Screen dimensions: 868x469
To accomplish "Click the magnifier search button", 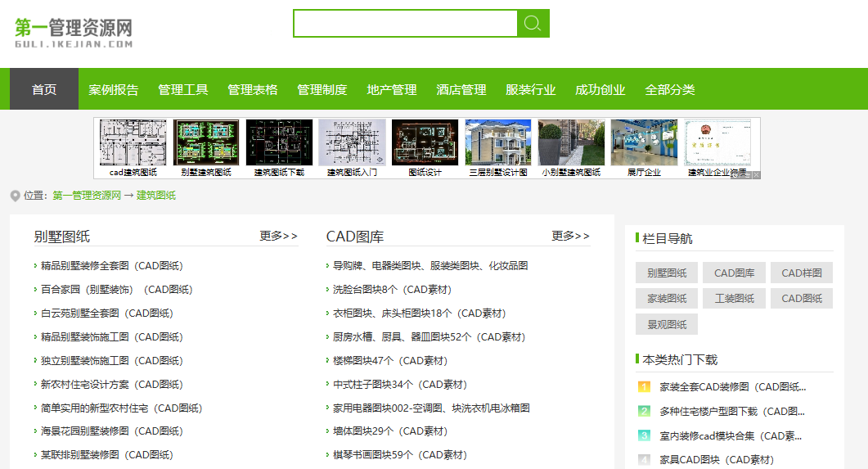I will pyautogui.click(x=533, y=24).
